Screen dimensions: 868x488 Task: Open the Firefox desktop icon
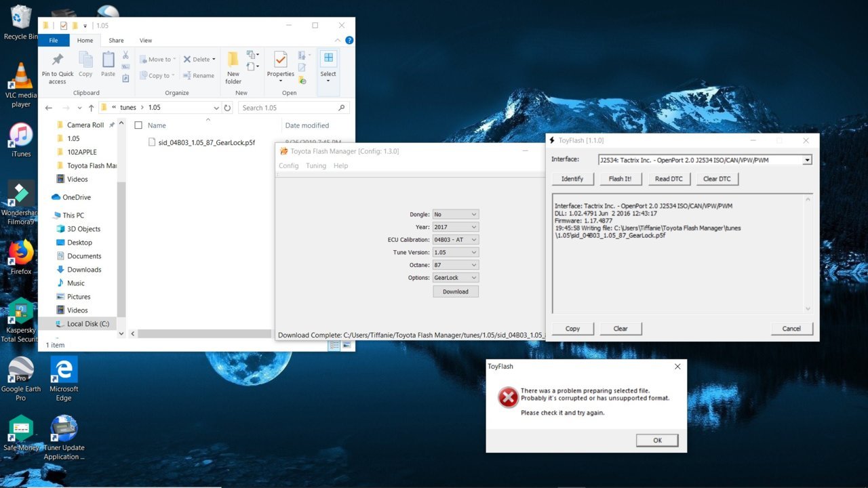click(x=21, y=258)
